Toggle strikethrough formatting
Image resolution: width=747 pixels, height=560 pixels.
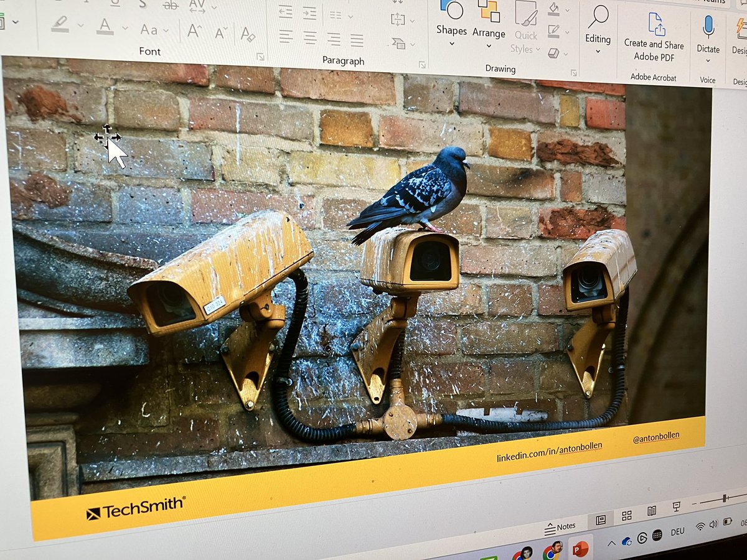coord(170,4)
